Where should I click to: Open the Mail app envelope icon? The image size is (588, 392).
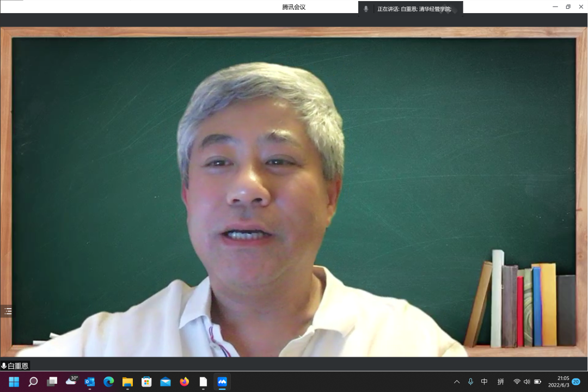166,382
